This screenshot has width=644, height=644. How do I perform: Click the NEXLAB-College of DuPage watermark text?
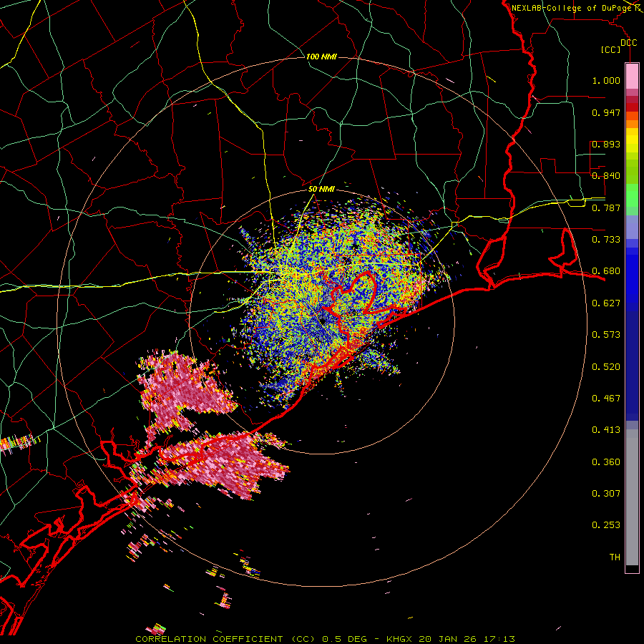pyautogui.click(x=572, y=8)
